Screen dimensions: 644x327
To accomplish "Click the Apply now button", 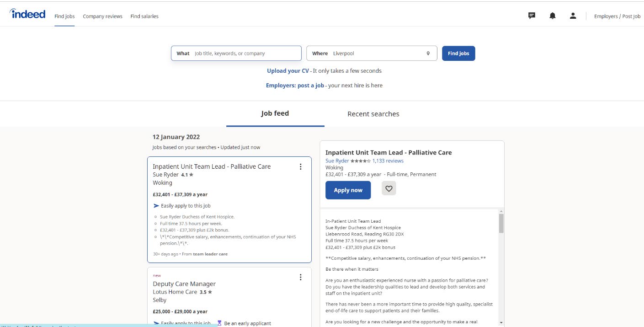I will coord(348,190).
